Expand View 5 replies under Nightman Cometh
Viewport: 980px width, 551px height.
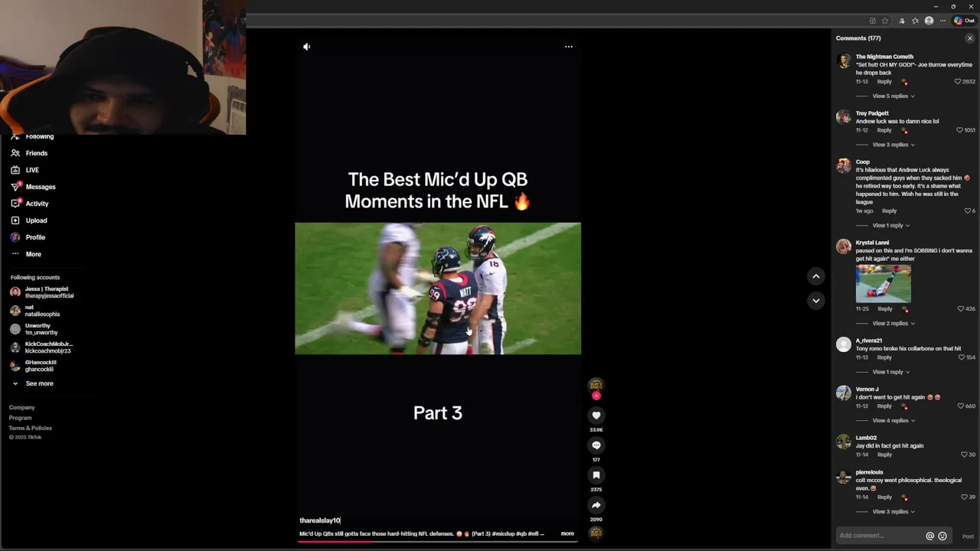point(893,96)
